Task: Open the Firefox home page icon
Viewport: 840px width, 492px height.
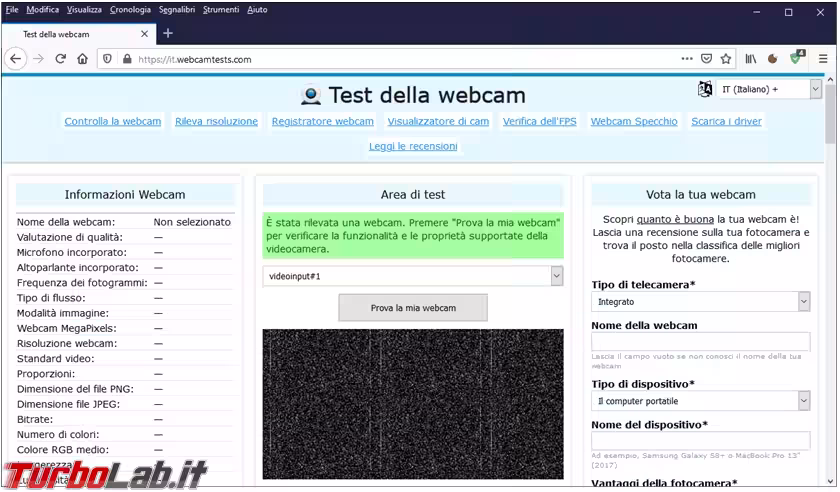Action: (82, 59)
